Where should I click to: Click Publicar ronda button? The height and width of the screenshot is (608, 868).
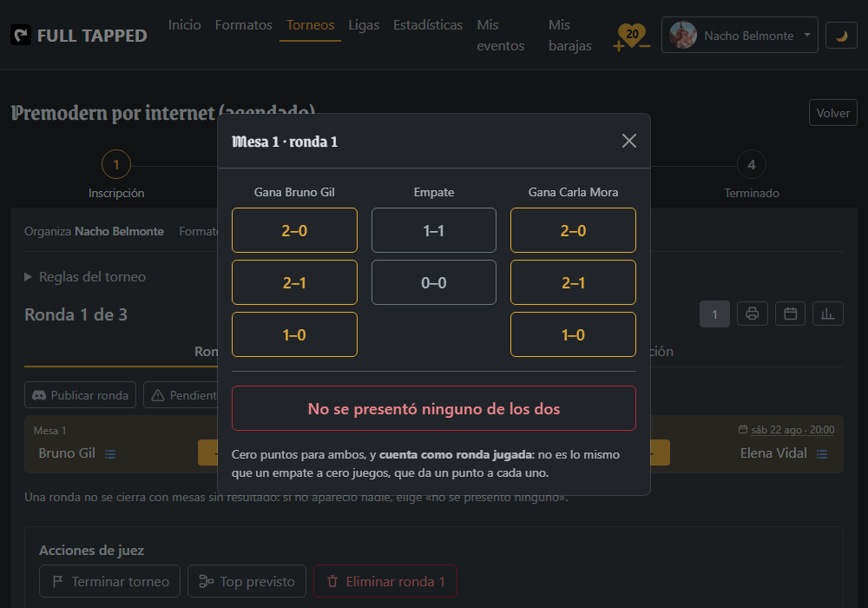tap(80, 395)
